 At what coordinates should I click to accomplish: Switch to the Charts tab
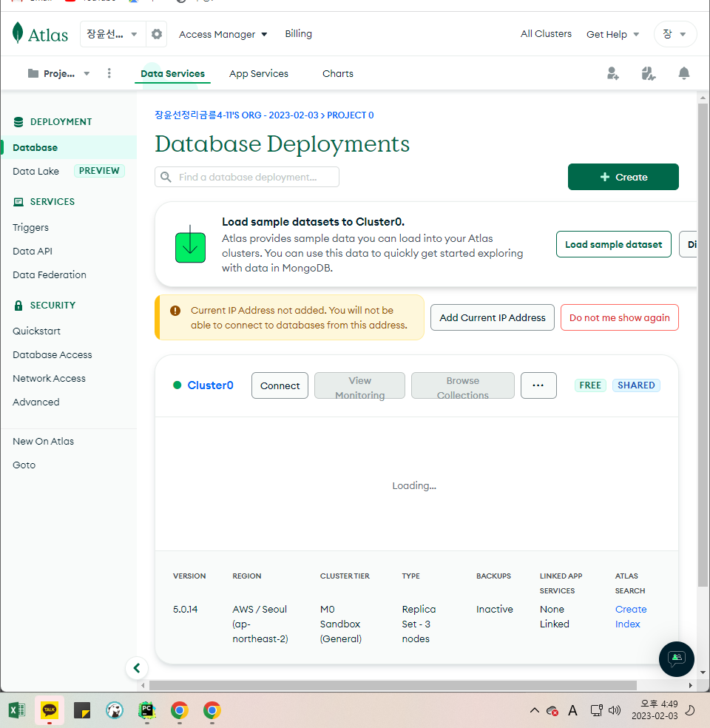pos(338,73)
